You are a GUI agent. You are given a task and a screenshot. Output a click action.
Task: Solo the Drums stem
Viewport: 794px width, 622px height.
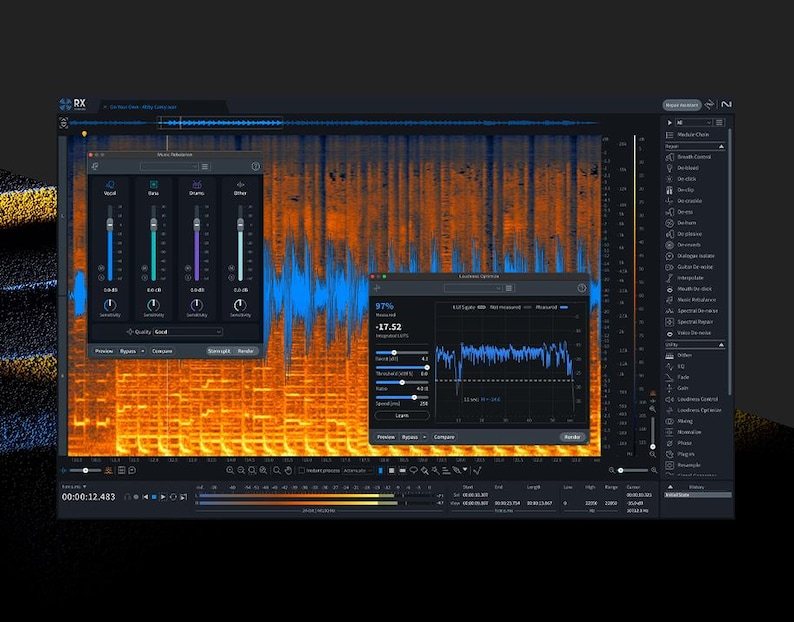[188, 277]
